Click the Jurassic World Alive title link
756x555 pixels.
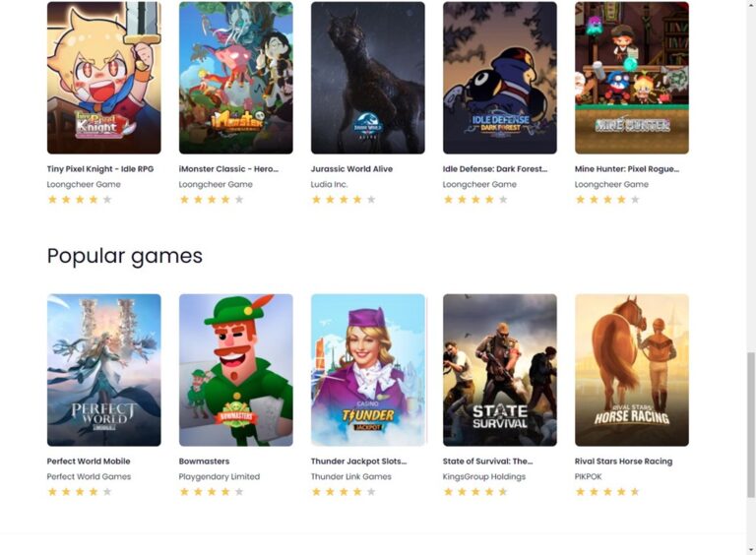pyautogui.click(x=351, y=169)
